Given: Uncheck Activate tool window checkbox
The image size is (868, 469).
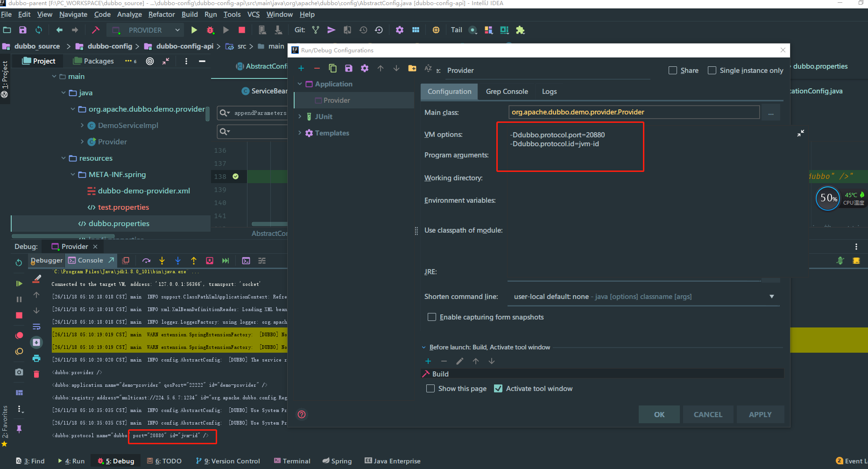Looking at the screenshot, I should tap(498, 388).
